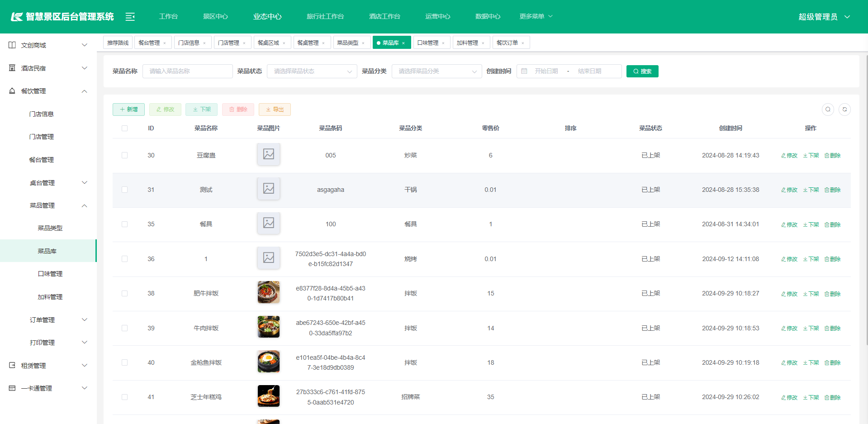Open 加料管理 in the sidebar
The image size is (868, 424).
pos(50,297)
